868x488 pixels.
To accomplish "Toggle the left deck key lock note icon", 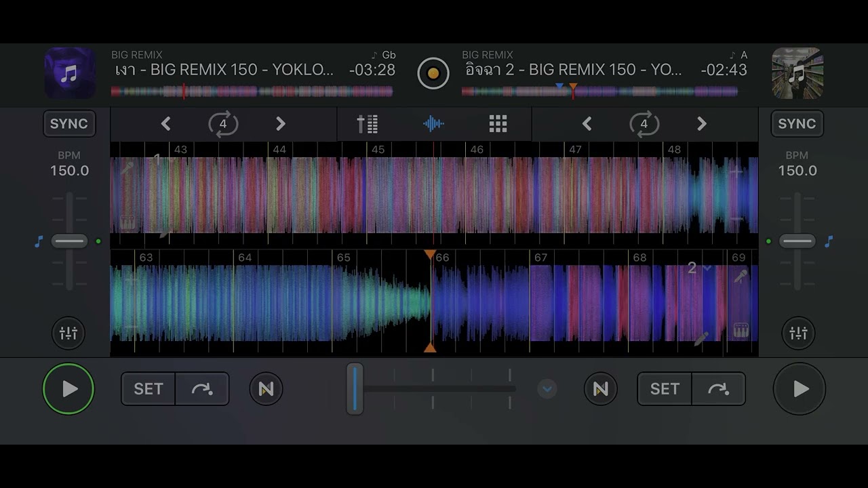I will pyautogui.click(x=39, y=241).
